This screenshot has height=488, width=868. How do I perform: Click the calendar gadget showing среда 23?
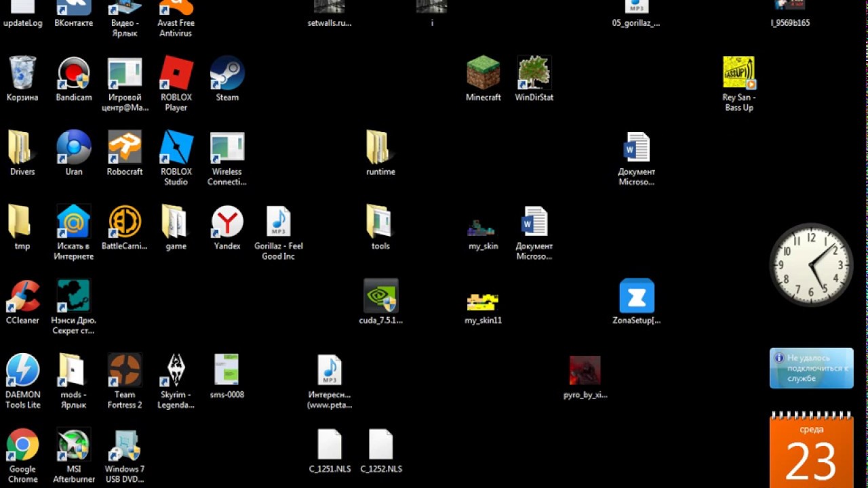click(812, 451)
